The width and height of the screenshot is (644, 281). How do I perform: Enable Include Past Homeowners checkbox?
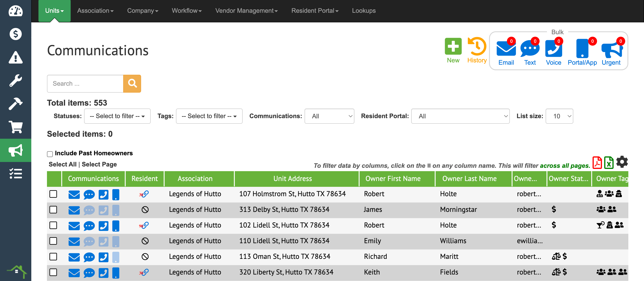50,154
